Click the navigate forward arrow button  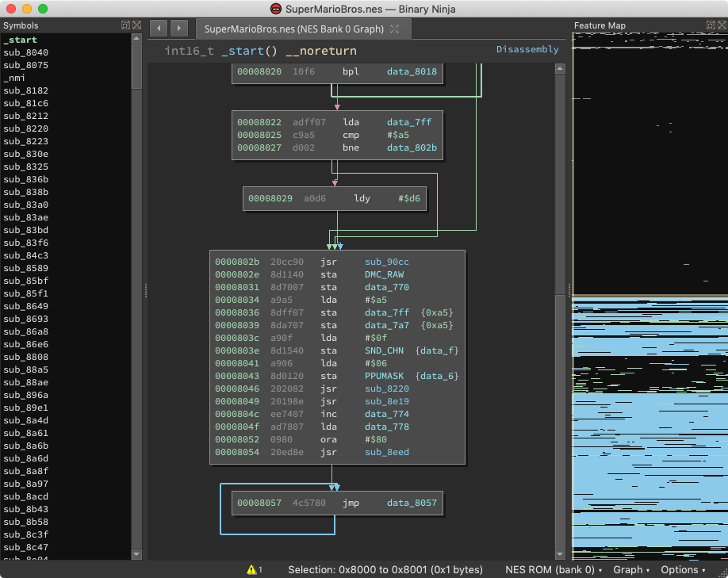(x=179, y=29)
